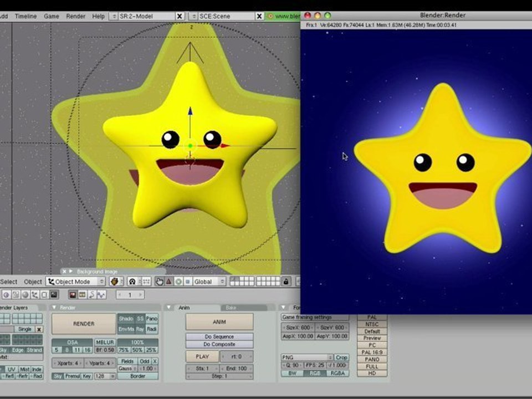Open the viewport shading mode selector
The image size is (532, 399).
[116, 282]
